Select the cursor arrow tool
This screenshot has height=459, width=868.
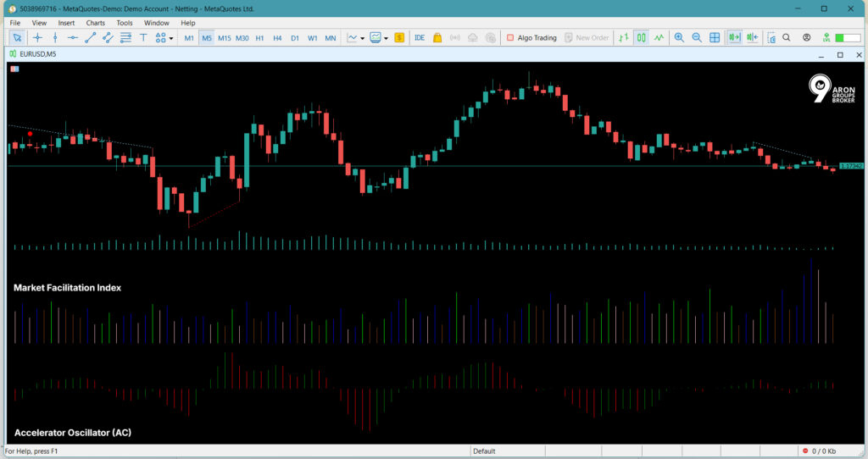point(17,37)
